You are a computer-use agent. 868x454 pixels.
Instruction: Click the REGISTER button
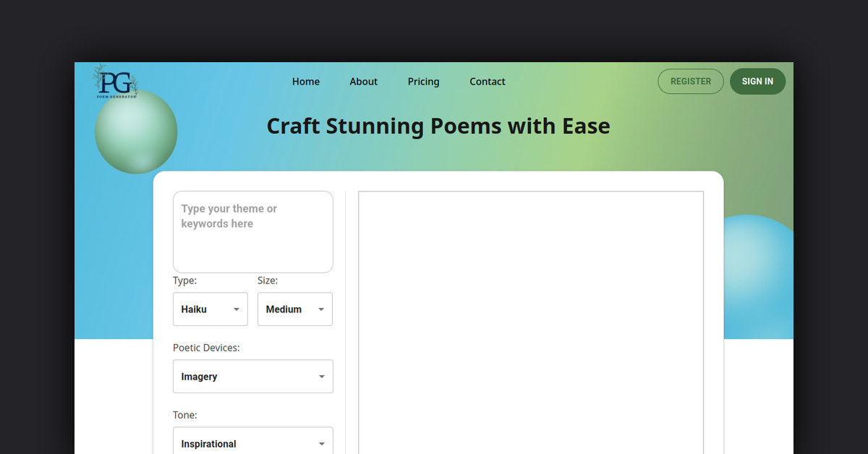point(690,81)
